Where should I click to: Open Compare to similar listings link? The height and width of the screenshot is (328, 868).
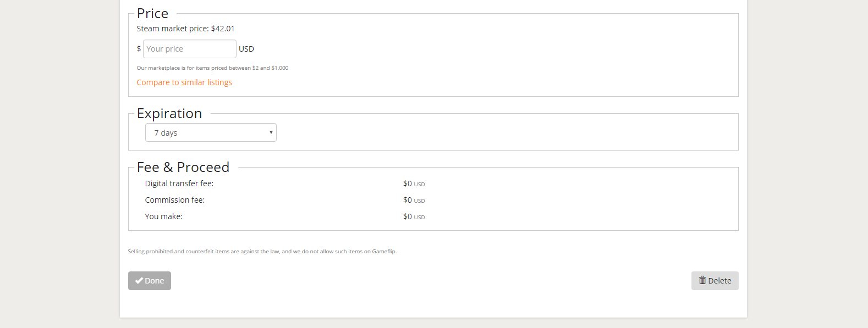pyautogui.click(x=184, y=82)
